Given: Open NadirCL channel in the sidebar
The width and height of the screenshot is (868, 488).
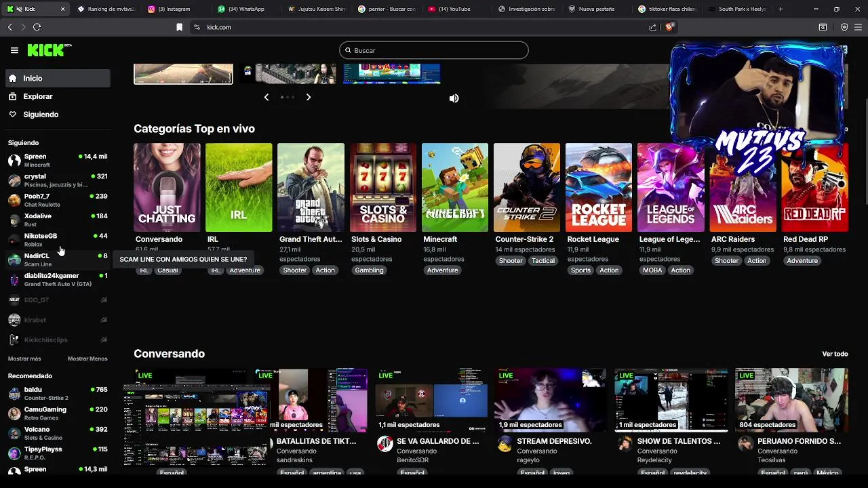Looking at the screenshot, I should point(58,260).
